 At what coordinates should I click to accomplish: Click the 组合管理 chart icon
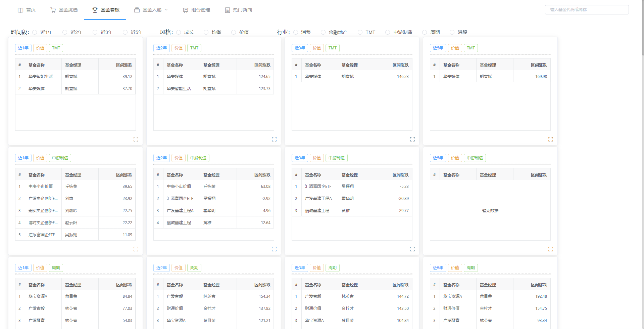click(x=186, y=10)
